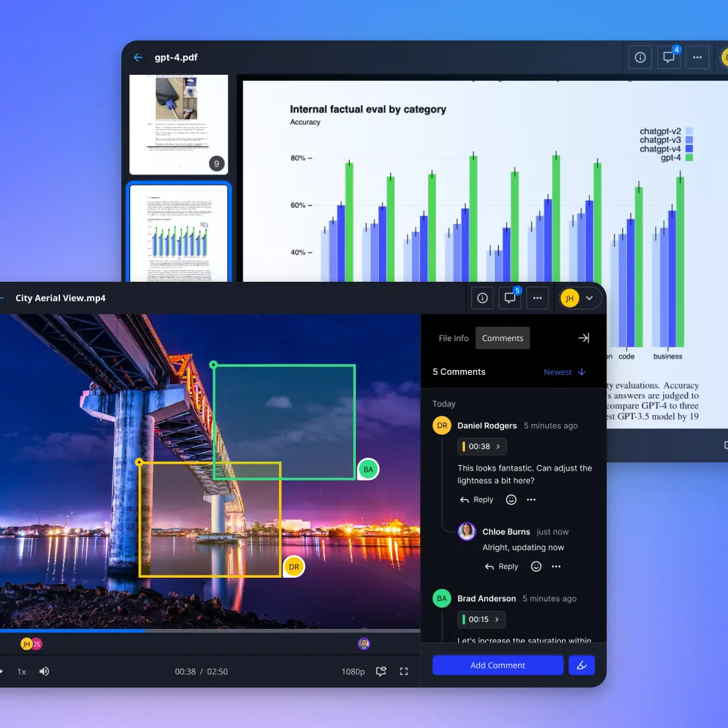
Task: Open the info panel for City Aerial View.mp4
Action: (x=482, y=297)
